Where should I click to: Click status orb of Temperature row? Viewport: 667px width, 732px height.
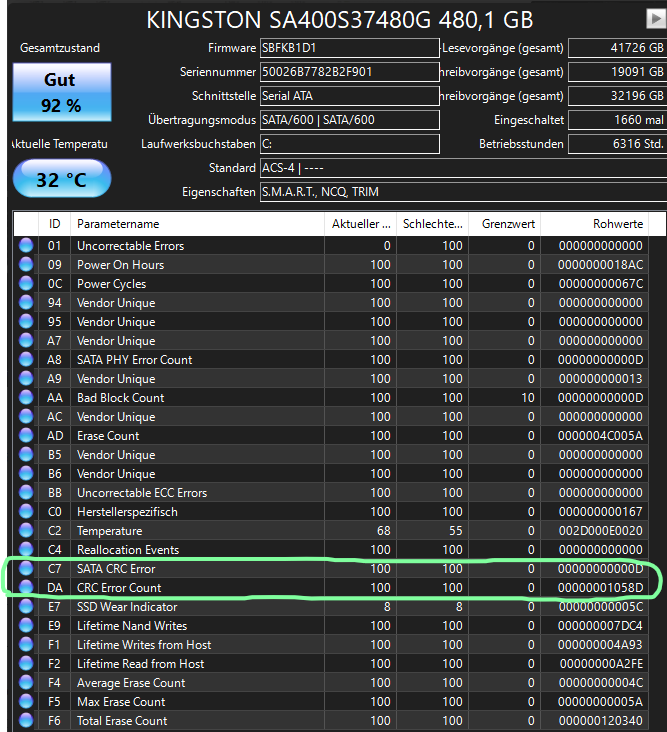point(26,531)
